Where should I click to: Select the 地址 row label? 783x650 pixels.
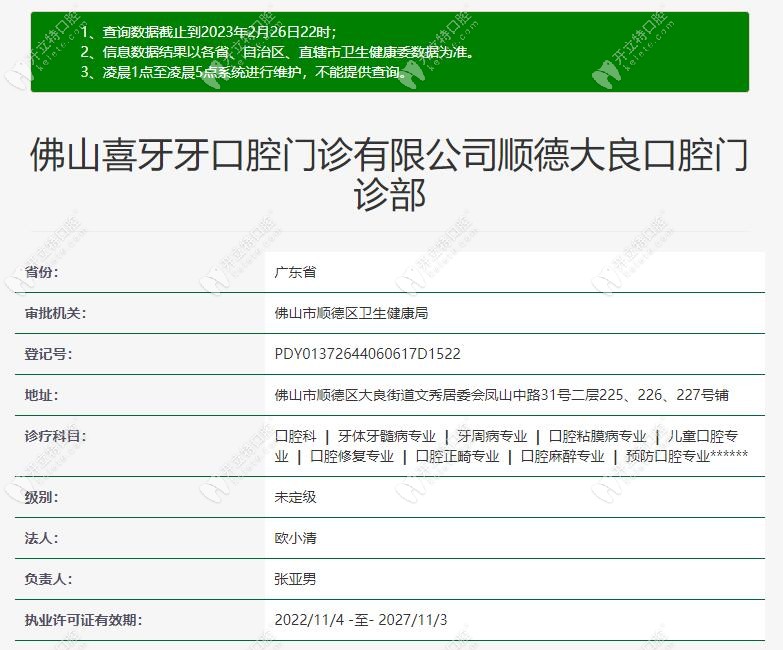point(41,395)
